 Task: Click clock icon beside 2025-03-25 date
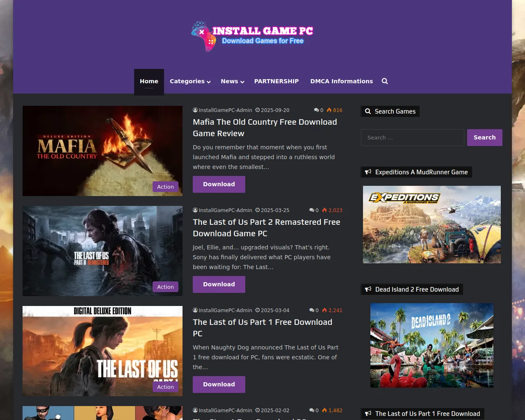tap(258, 210)
